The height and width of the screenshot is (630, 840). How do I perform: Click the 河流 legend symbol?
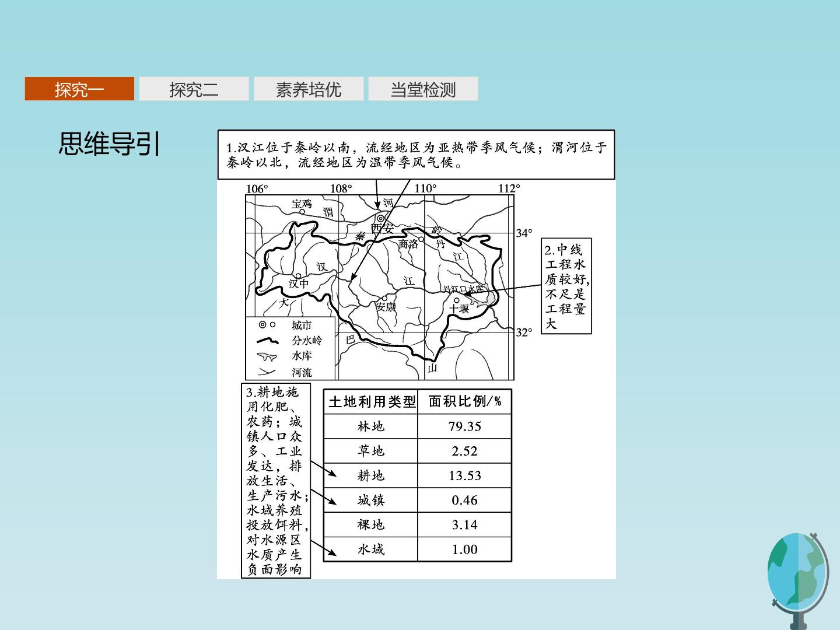click(267, 372)
